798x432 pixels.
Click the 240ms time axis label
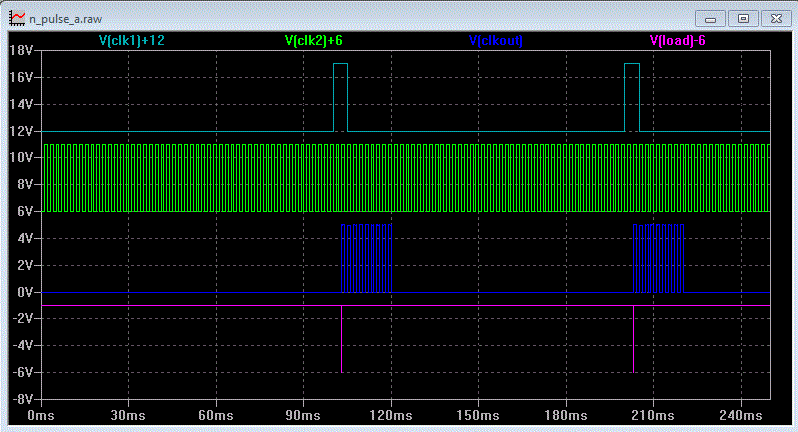[741, 415]
